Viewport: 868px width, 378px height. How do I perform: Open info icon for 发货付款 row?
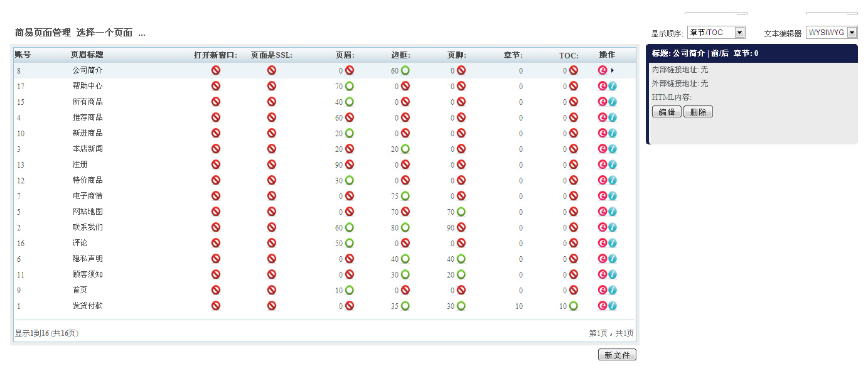(x=613, y=306)
